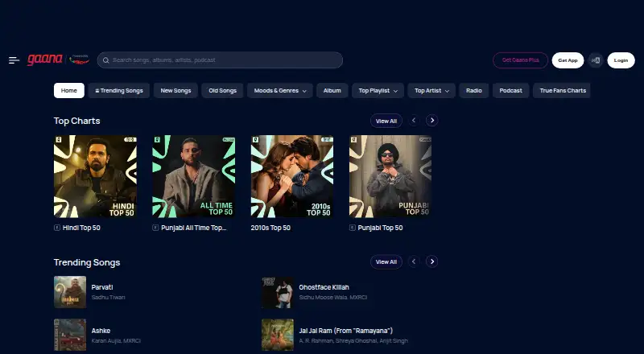Open the New Songs tab

tap(175, 91)
